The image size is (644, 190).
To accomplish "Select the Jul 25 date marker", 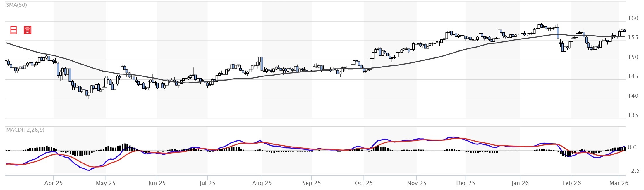I will [207, 183].
